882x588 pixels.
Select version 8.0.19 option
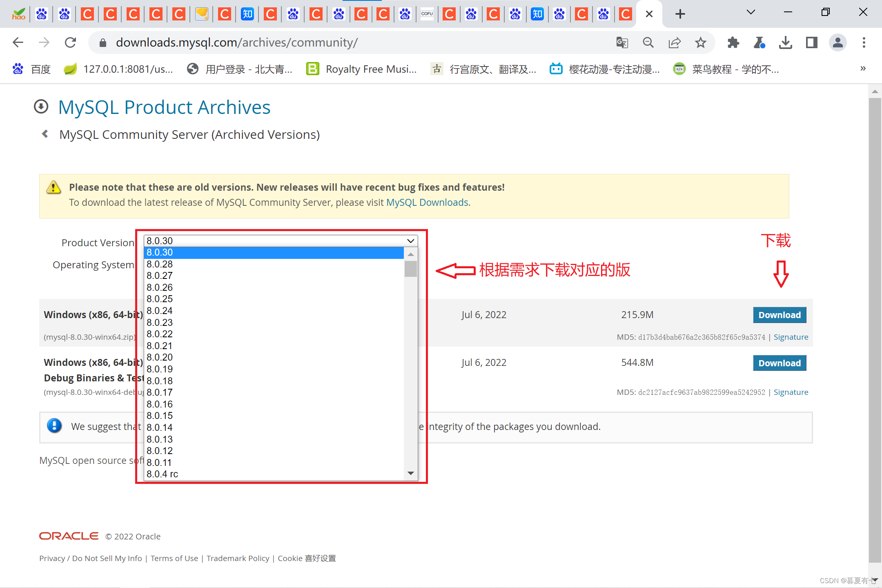[x=274, y=369]
